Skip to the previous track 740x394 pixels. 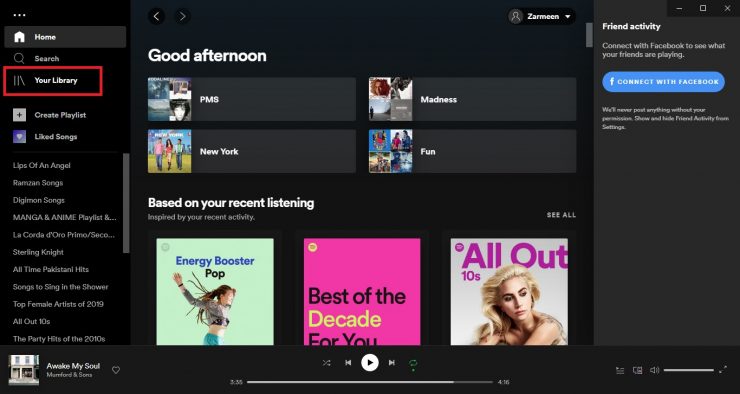coord(348,363)
